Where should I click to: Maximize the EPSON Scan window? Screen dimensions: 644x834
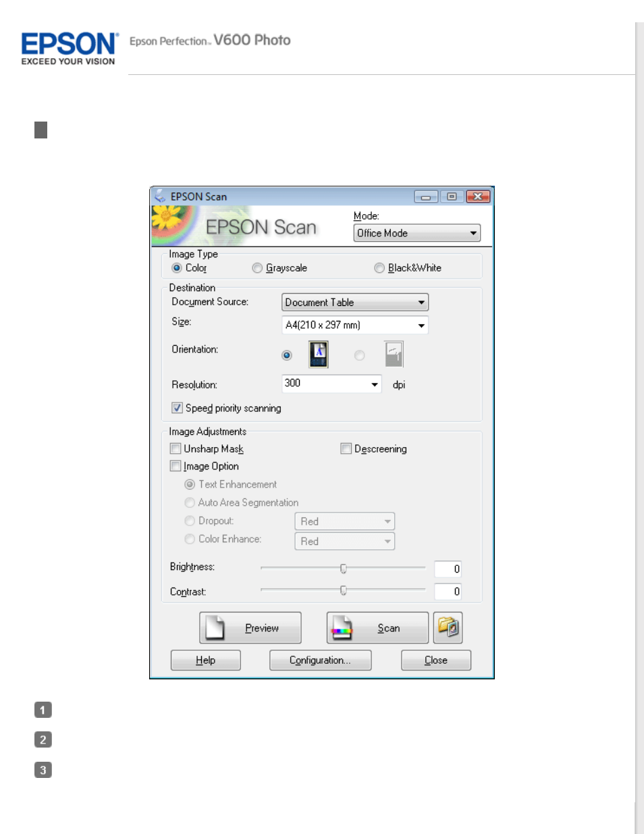(451, 197)
